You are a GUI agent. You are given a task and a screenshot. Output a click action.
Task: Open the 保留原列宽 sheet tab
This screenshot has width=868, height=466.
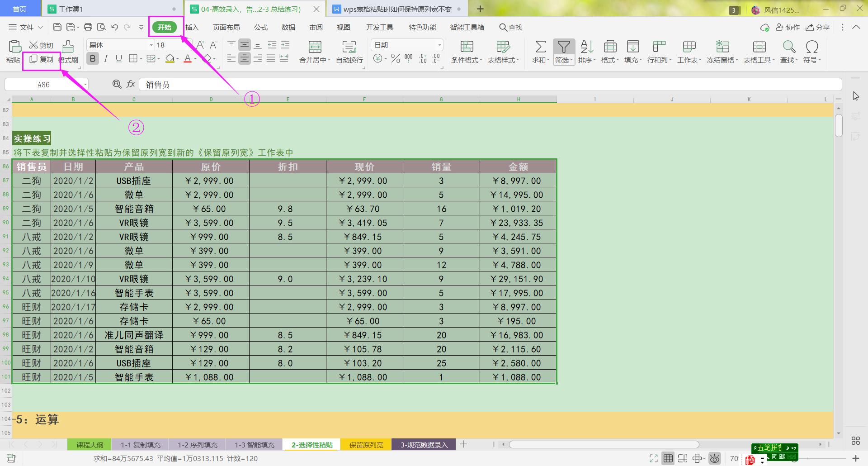pyautogui.click(x=365, y=444)
